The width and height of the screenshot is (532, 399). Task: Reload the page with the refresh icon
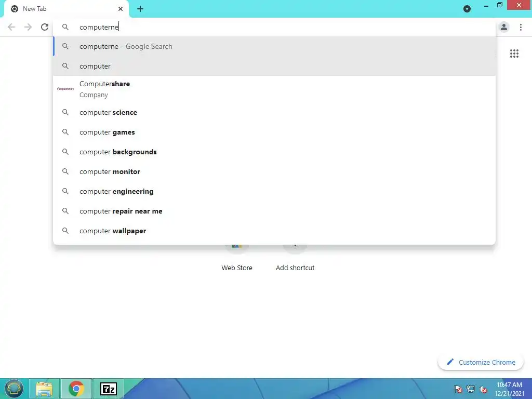tap(45, 27)
